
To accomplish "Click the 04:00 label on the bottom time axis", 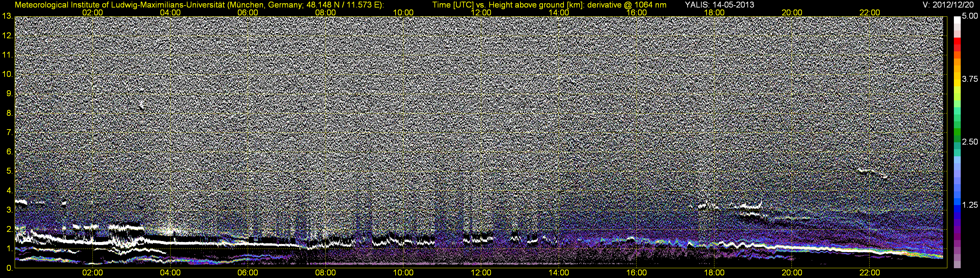I will (x=171, y=273).
